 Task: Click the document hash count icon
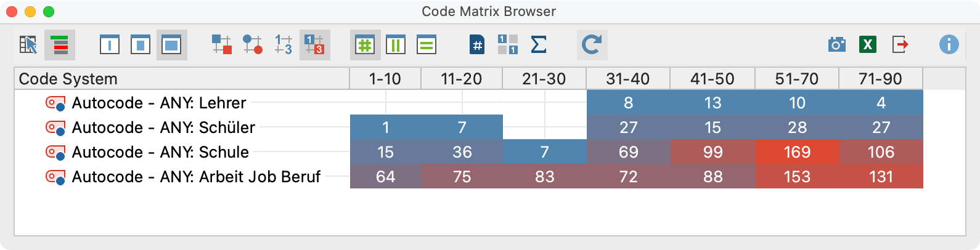point(477,45)
